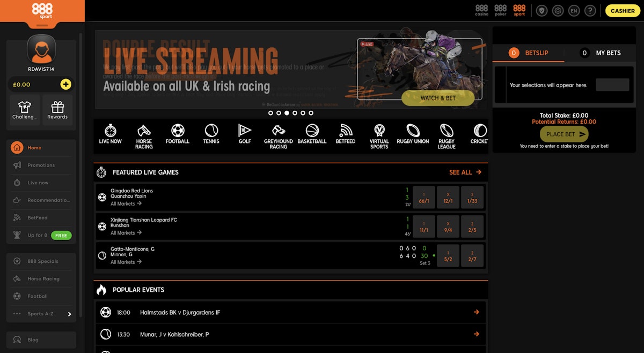The width and height of the screenshot is (644, 353).
Task: Pick 66/1 odds for Qingdao Red Lions
Action: click(x=424, y=197)
